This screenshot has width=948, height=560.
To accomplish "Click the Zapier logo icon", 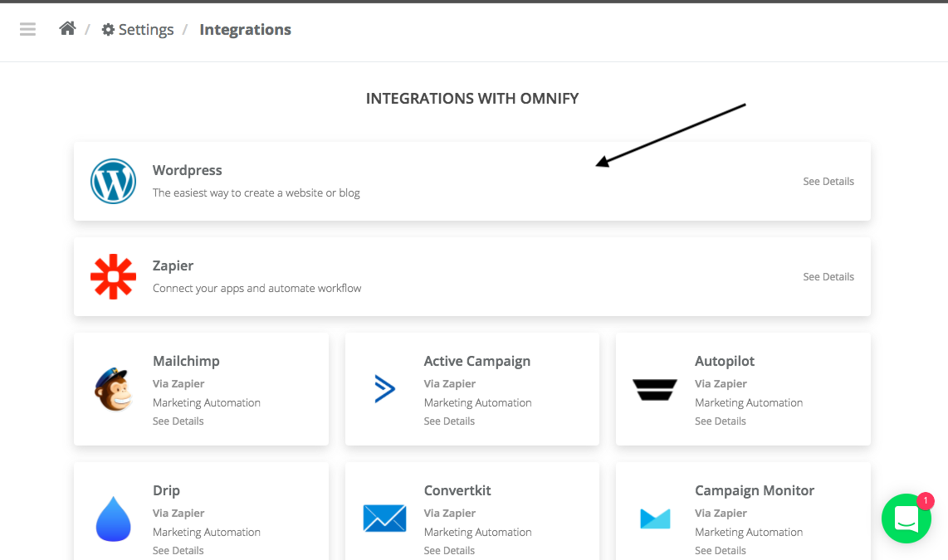I will (113, 276).
